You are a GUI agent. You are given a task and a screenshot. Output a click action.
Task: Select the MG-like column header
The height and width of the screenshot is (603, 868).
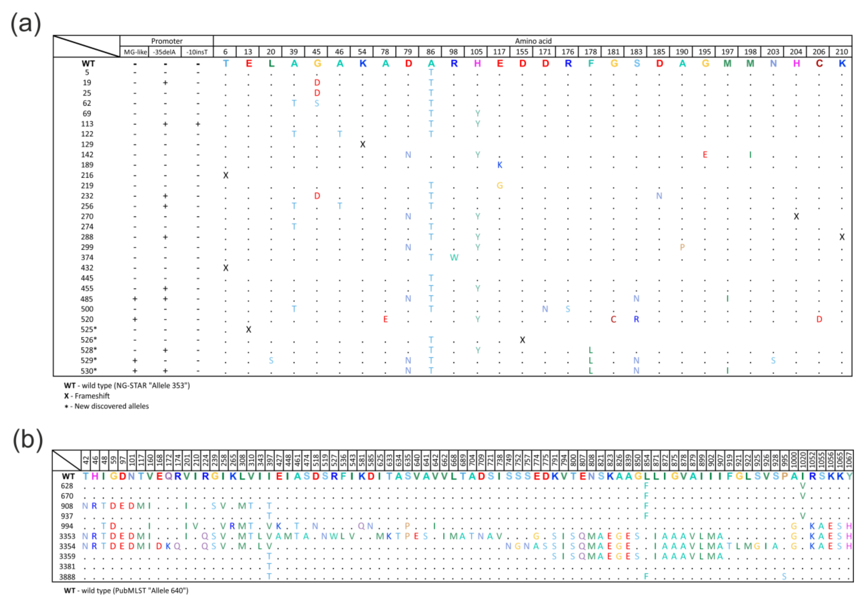(135, 52)
